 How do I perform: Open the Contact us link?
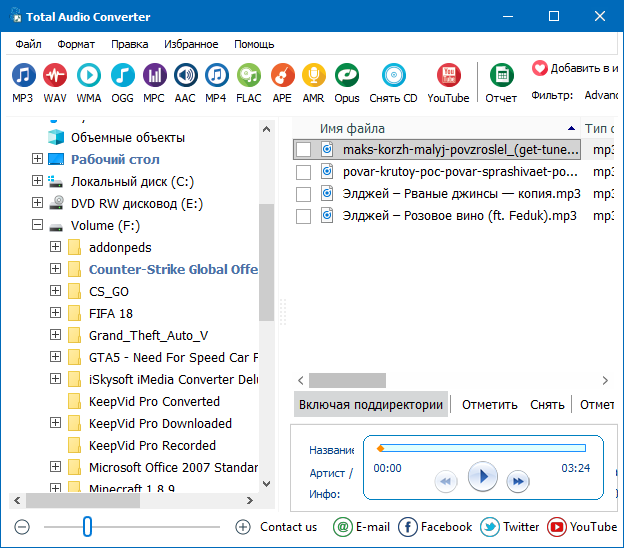[x=288, y=527]
